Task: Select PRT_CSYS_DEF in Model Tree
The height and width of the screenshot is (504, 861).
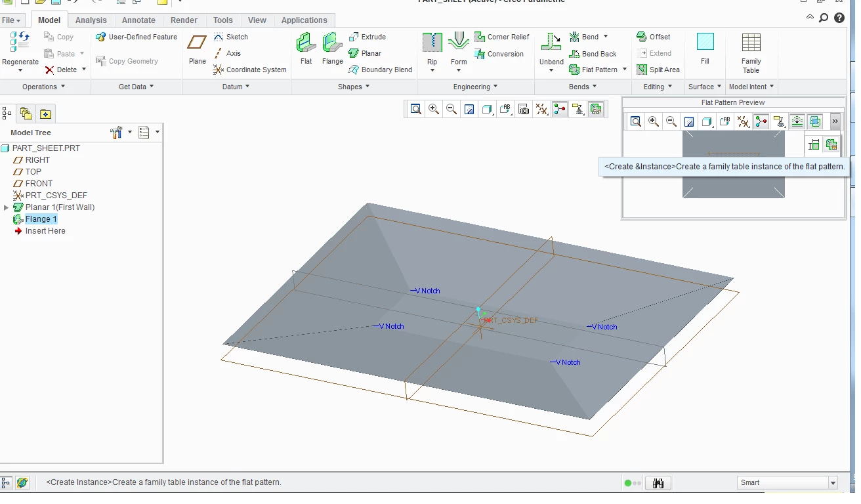Action: pos(56,196)
